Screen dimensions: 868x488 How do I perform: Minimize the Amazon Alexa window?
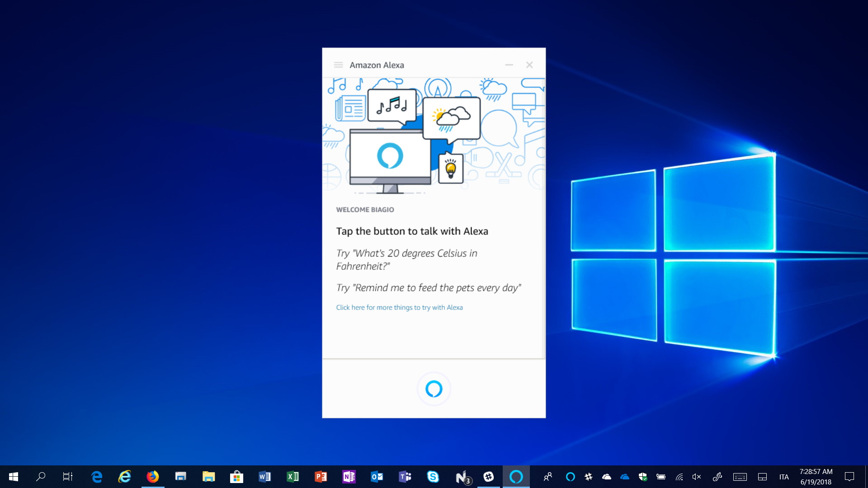(509, 65)
